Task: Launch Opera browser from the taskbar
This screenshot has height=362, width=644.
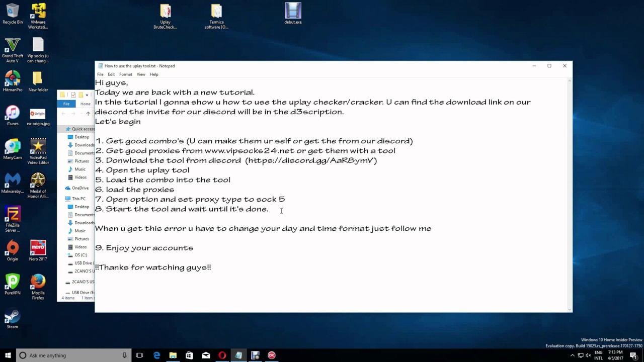Action: (x=222, y=355)
